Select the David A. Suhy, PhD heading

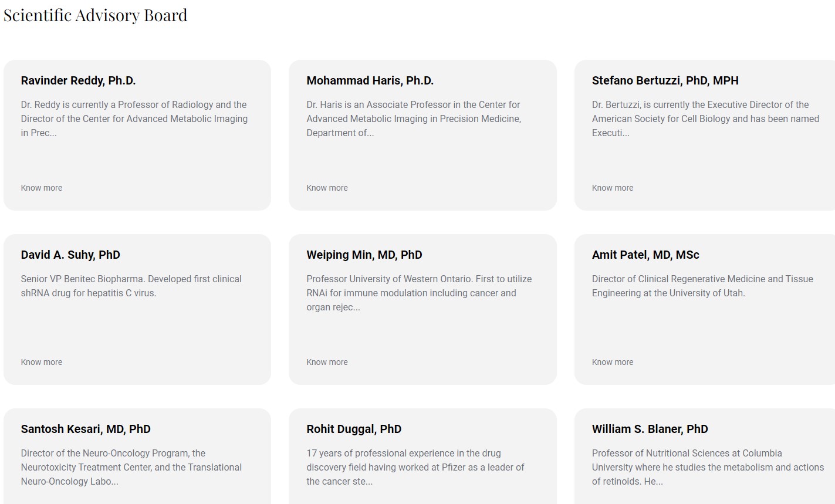[x=70, y=255]
